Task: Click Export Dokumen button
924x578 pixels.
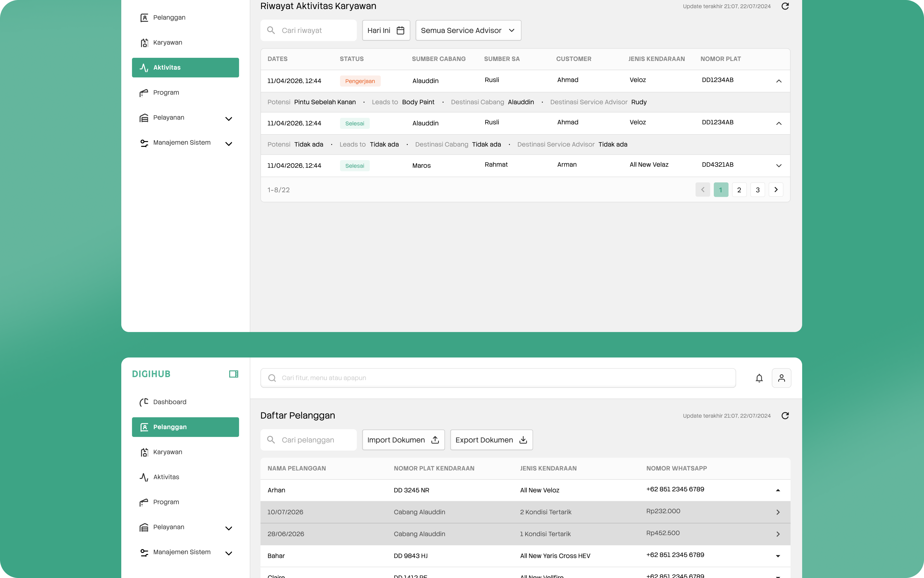Action: (491, 440)
